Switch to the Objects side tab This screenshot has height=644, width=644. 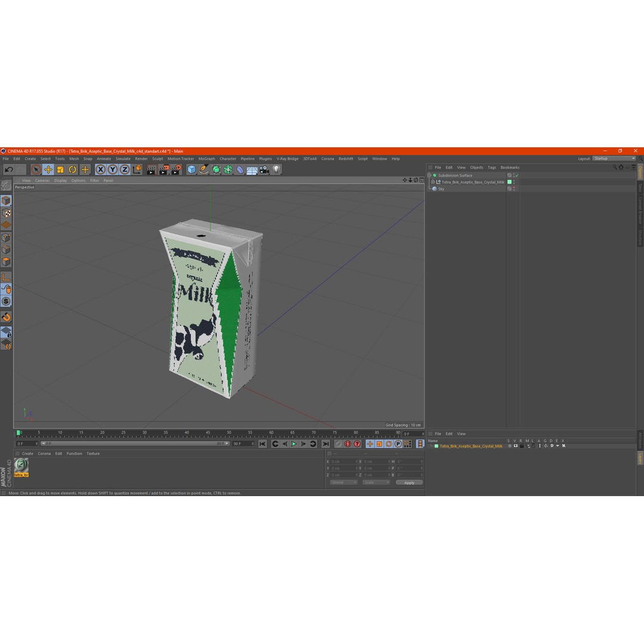click(640, 172)
